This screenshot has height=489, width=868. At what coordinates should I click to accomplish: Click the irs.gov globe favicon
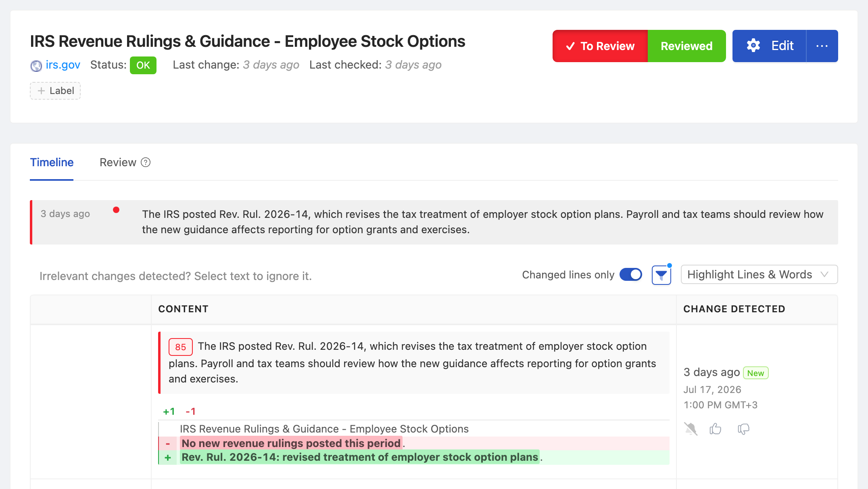pos(36,65)
